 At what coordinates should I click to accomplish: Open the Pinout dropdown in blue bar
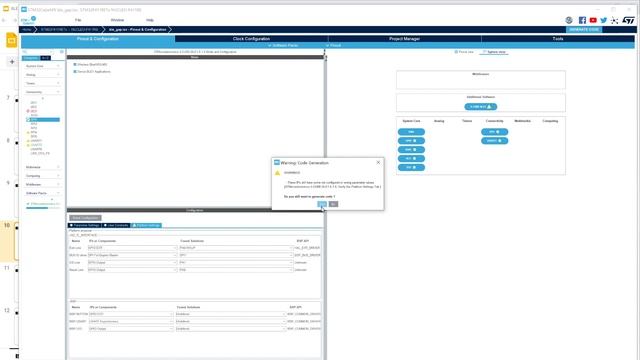coord(333,45)
